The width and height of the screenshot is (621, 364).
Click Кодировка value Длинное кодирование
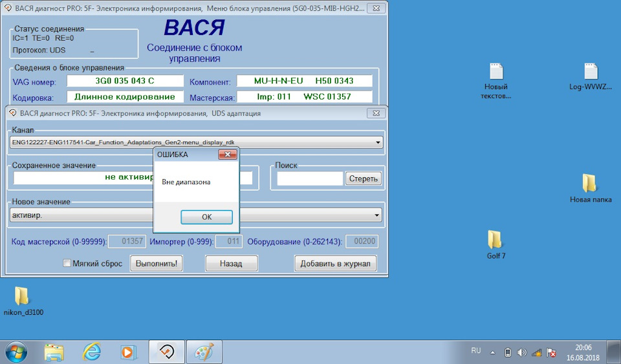pos(125,96)
